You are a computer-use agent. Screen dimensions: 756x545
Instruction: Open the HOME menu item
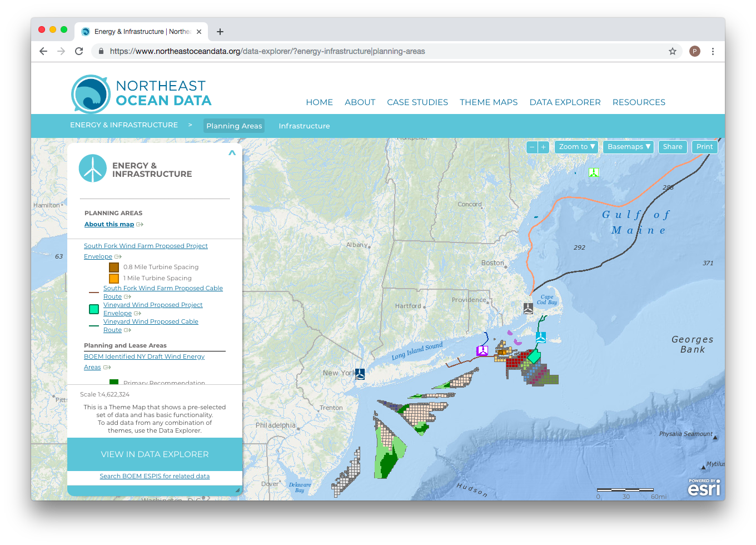pyautogui.click(x=319, y=102)
